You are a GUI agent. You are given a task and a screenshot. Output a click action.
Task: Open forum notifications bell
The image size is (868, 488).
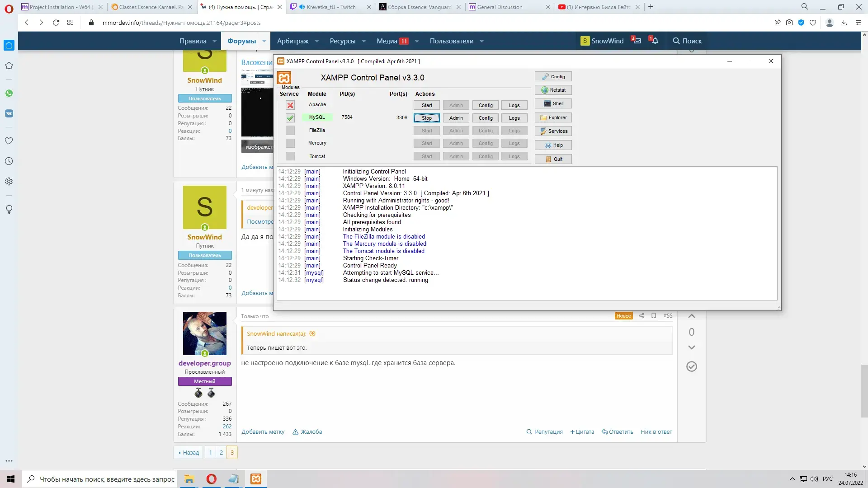(x=655, y=41)
